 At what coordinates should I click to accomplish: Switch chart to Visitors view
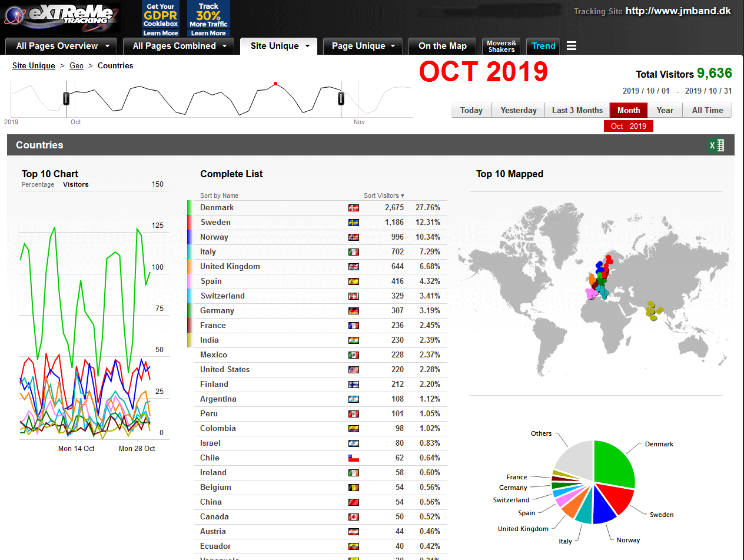(76, 184)
